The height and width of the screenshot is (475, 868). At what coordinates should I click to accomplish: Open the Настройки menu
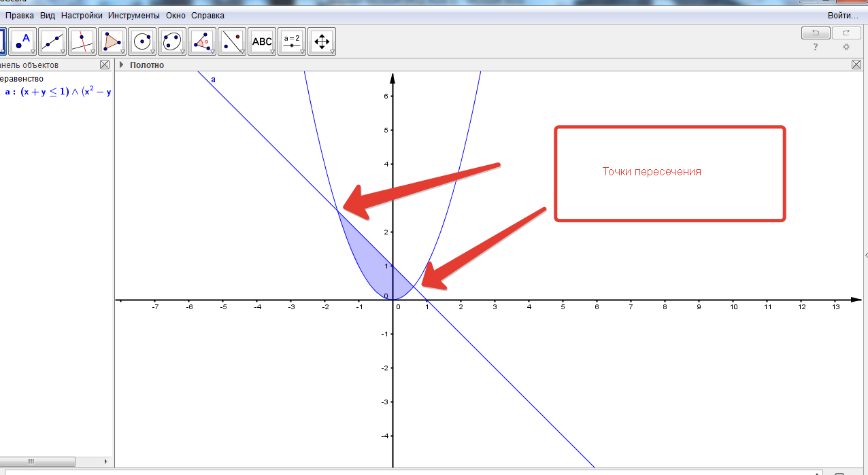(x=82, y=15)
